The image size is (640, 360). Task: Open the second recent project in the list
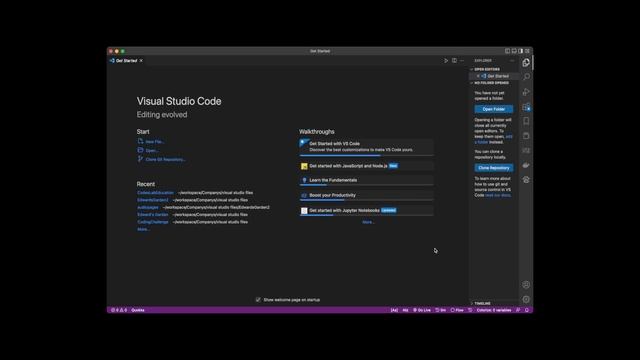pyautogui.click(x=153, y=200)
